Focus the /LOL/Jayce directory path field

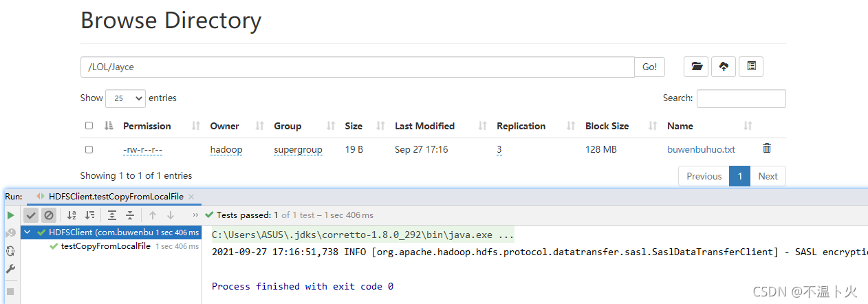(357, 67)
